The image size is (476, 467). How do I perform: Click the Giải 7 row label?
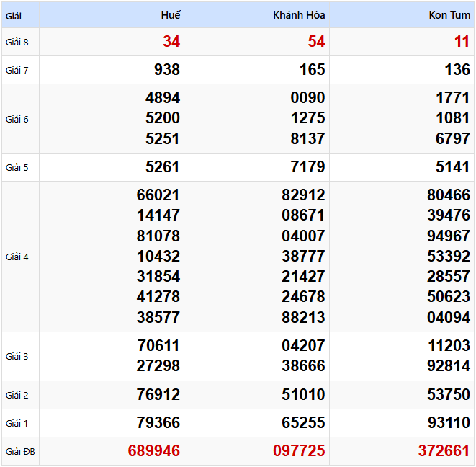click(x=17, y=70)
